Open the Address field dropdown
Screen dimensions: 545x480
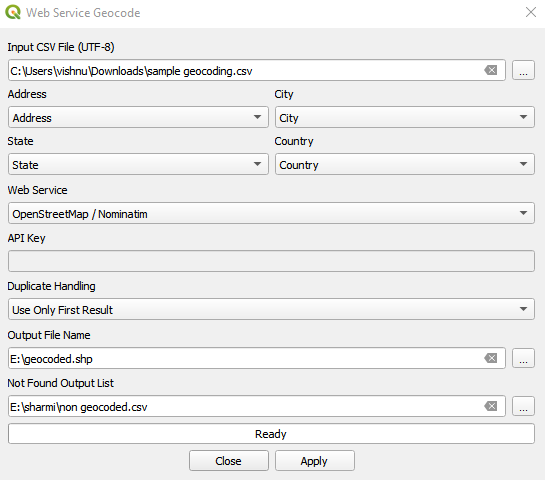pos(138,117)
